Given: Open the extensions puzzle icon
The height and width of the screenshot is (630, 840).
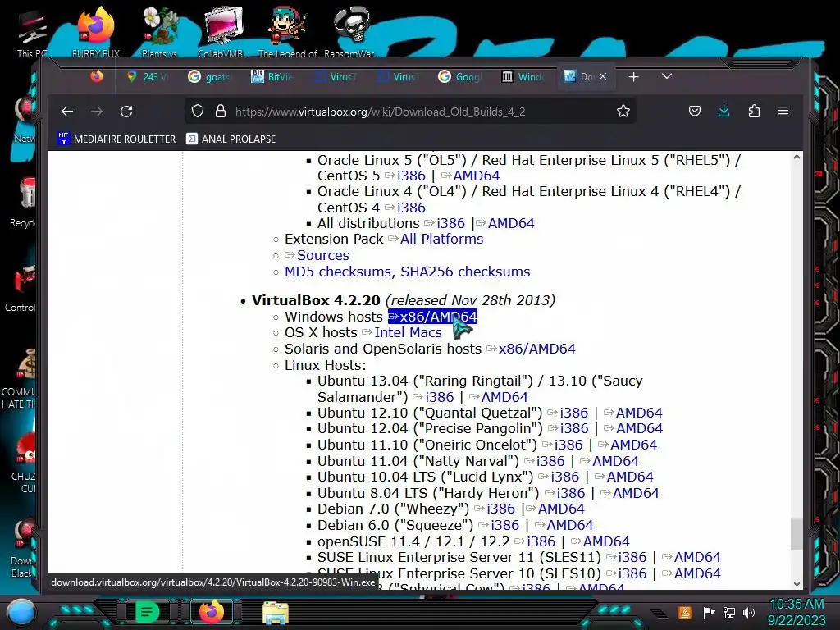Looking at the screenshot, I should tap(754, 111).
